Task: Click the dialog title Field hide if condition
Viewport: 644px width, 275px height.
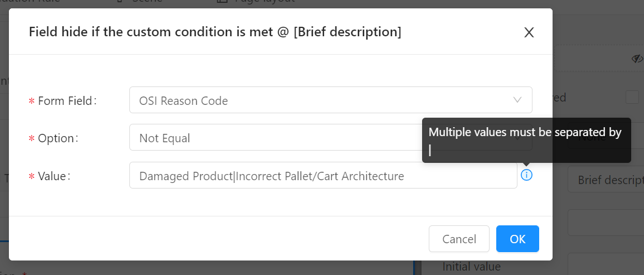Action: pos(215,32)
